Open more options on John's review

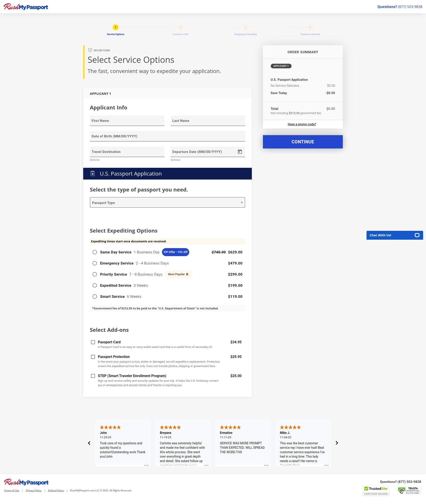146,465
